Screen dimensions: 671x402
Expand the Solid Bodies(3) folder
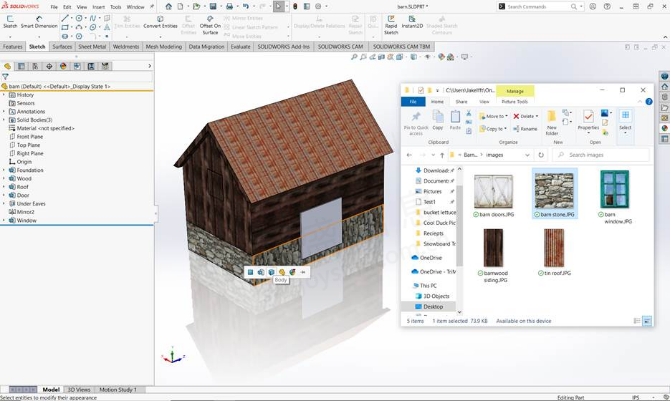pos(5,120)
